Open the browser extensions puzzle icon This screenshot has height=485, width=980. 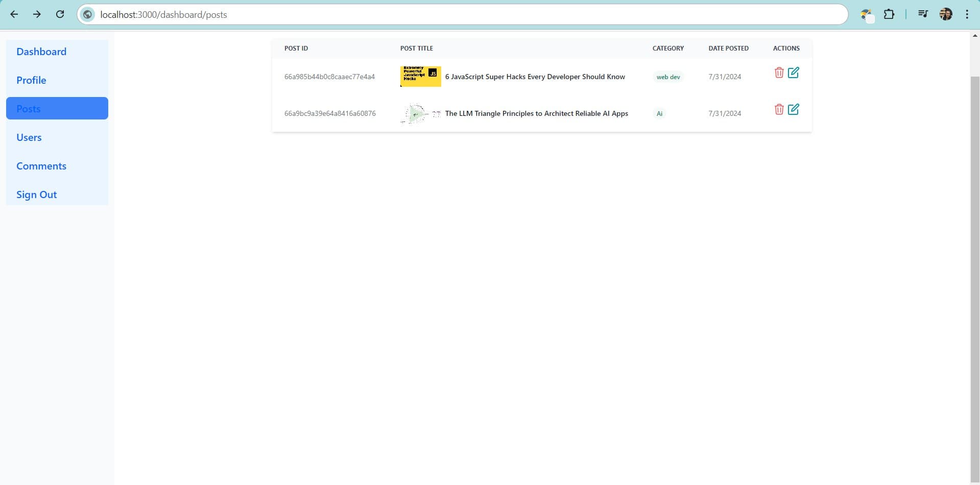pyautogui.click(x=889, y=14)
